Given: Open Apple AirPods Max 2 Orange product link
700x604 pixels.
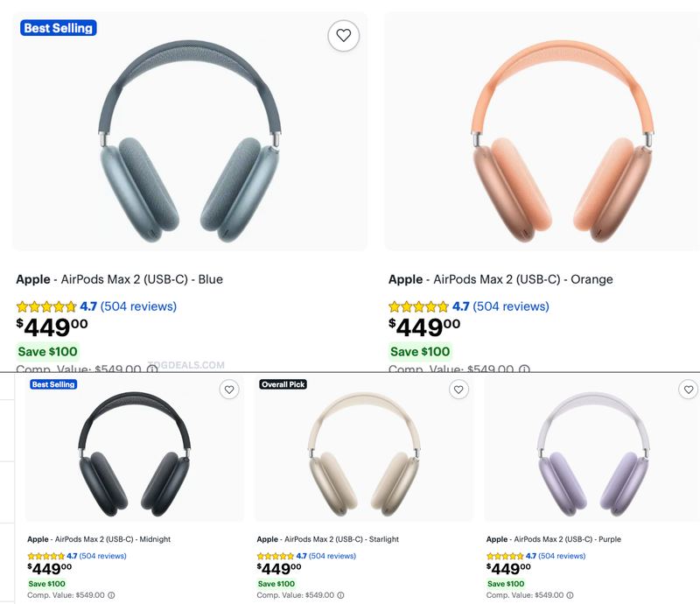Looking at the screenshot, I should coord(500,279).
